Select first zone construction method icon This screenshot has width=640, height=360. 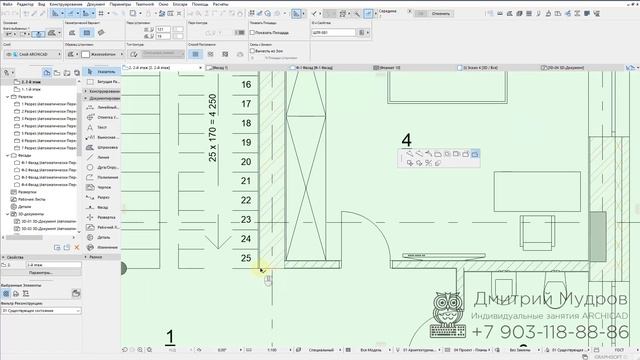[x=196, y=54]
